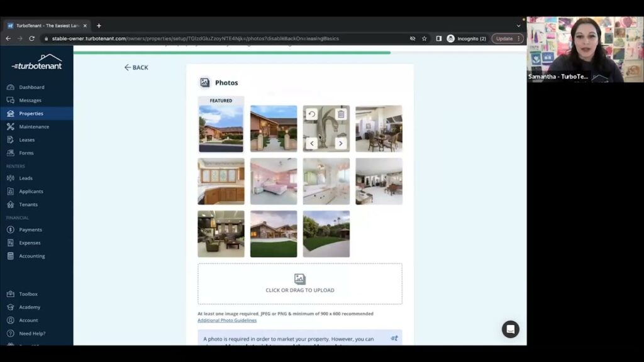Move the faucet photo left in the order
The height and width of the screenshot is (362, 644).
tap(312, 143)
